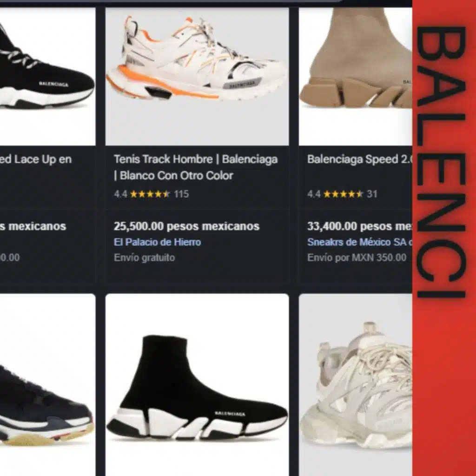The height and width of the screenshot is (476, 476).
Task: Click the 25,500.00 pesos mexicanos price
Action: pyautogui.click(x=187, y=226)
